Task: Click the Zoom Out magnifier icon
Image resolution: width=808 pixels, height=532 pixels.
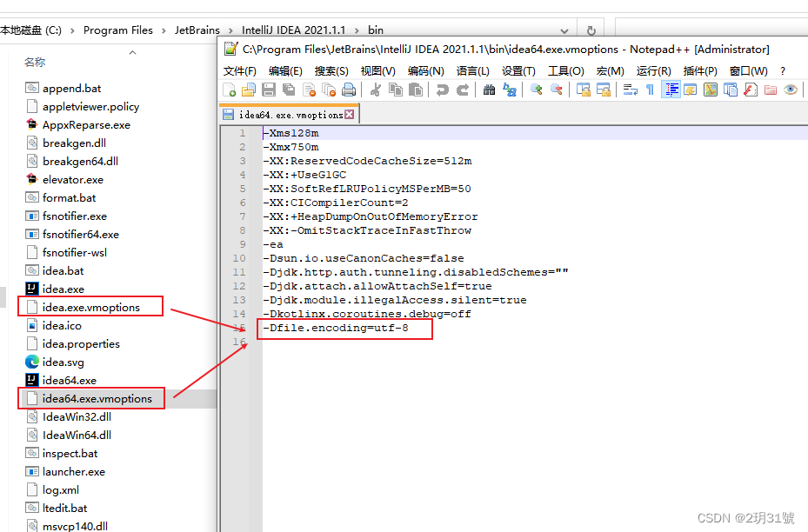Action: [556, 90]
